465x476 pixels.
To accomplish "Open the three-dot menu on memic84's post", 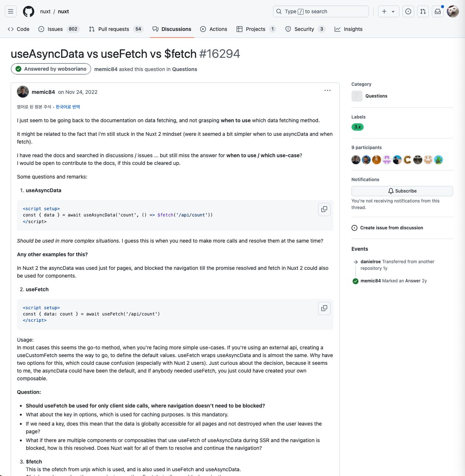I will pyautogui.click(x=328, y=91).
